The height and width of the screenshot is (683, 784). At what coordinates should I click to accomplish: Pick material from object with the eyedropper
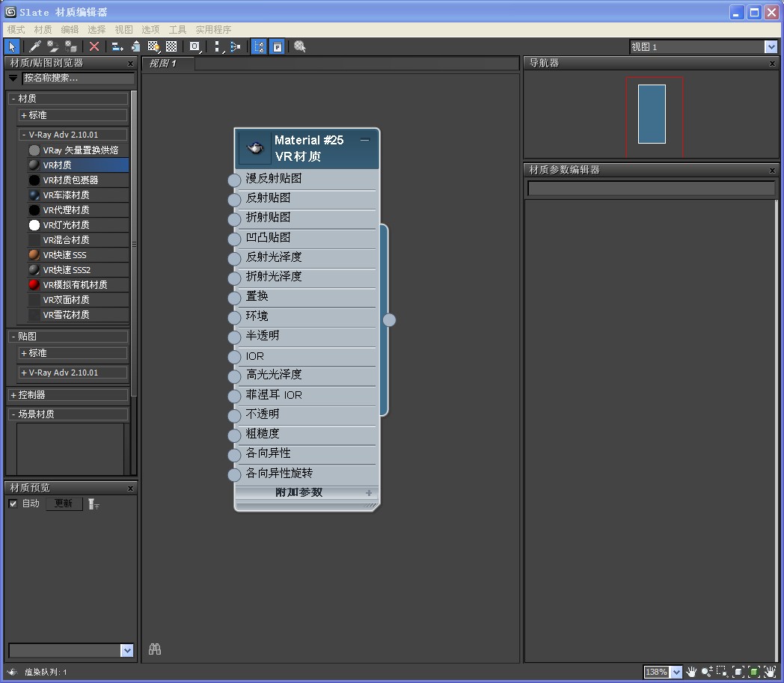[x=35, y=46]
